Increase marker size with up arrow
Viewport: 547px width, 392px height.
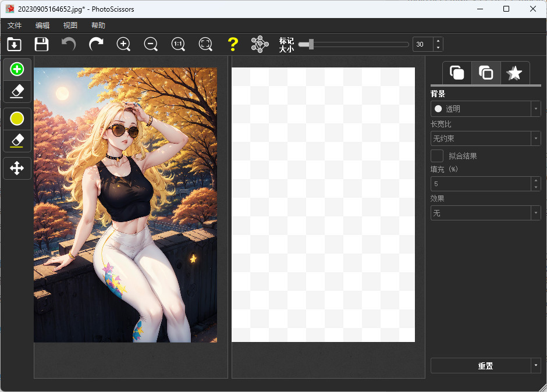click(x=438, y=41)
